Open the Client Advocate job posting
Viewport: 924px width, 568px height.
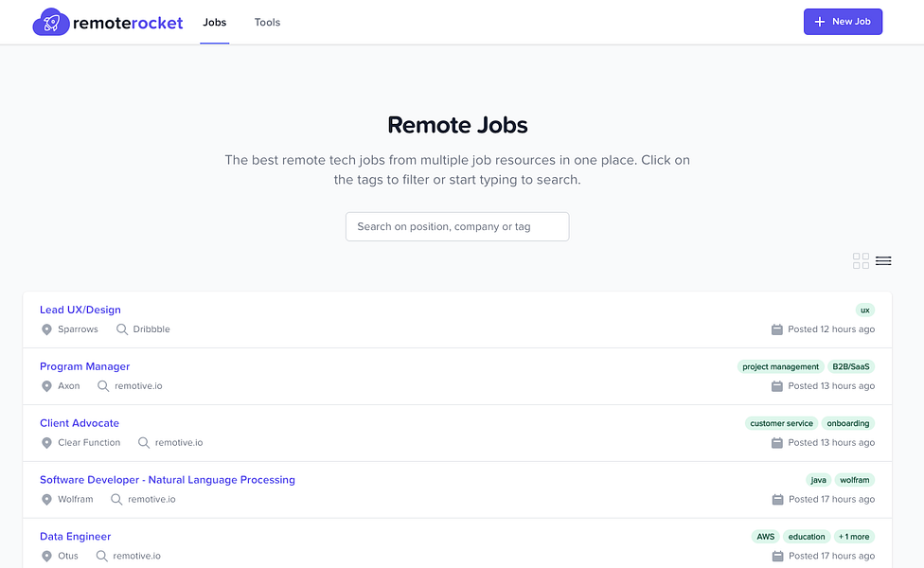tap(80, 423)
